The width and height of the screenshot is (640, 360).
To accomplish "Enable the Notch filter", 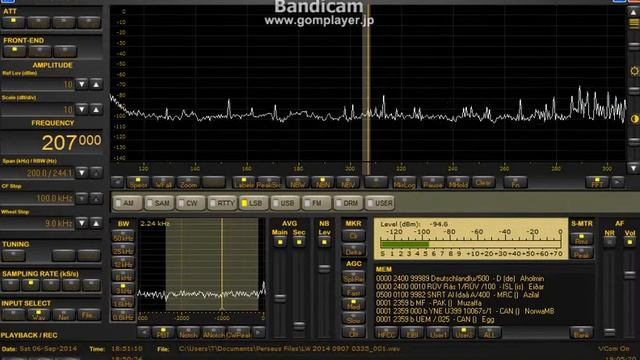I will pyautogui.click(x=189, y=332).
